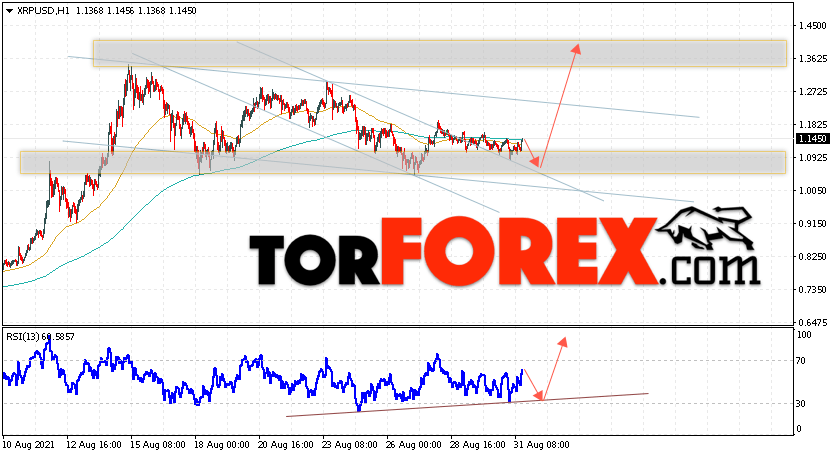The width and height of the screenshot is (834, 456).
Task: Click the 10 Aug 2021 date label
Action: click(x=29, y=442)
